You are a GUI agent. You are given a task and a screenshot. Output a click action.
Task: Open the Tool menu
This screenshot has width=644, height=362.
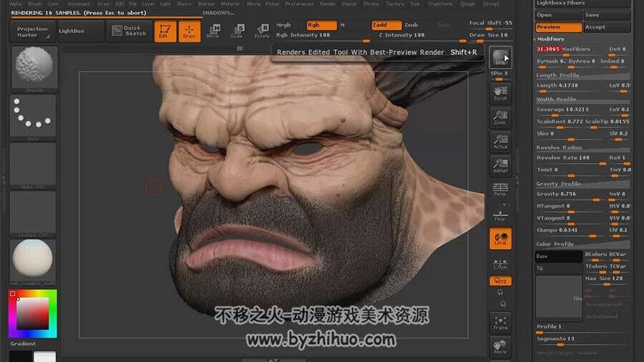(x=415, y=4)
